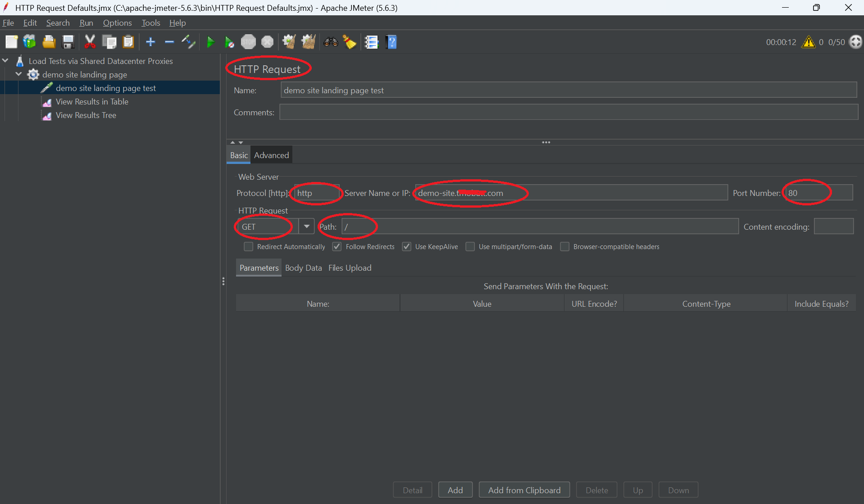The width and height of the screenshot is (864, 504).
Task: Open the File menu
Action: tap(8, 23)
